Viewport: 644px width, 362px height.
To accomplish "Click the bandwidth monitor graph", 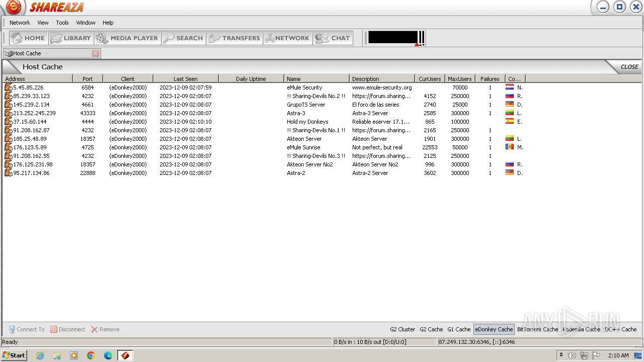I will 396,38.
